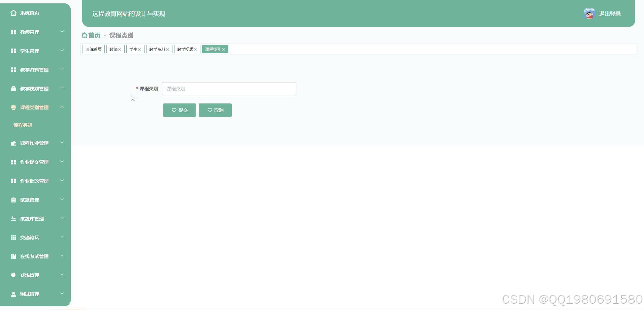644x310 pixels.
Task: Click the grid icon next to 教师管理
Action: (13, 32)
